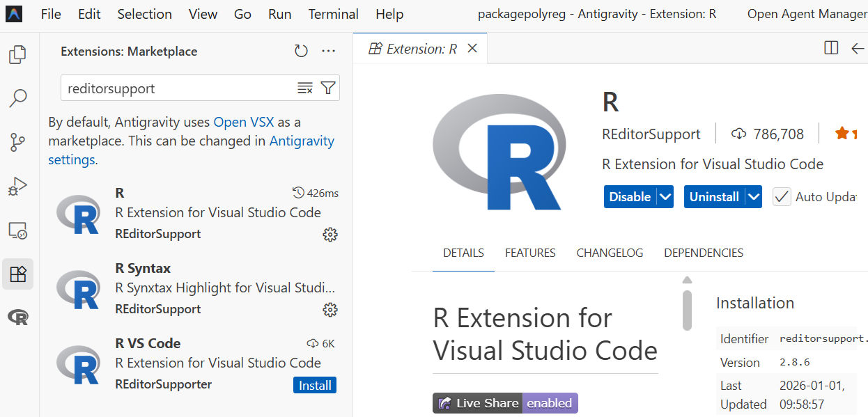
Task: Expand the Disable button dropdown arrow
Action: click(x=666, y=197)
